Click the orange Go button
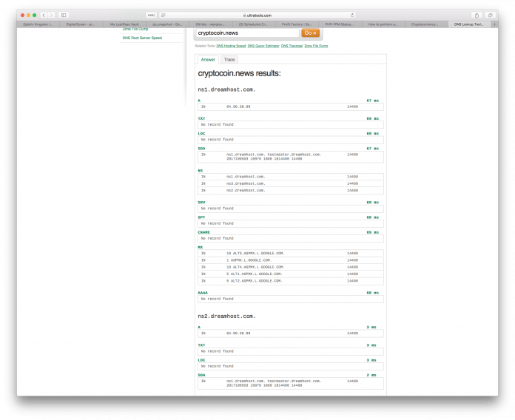 (310, 33)
